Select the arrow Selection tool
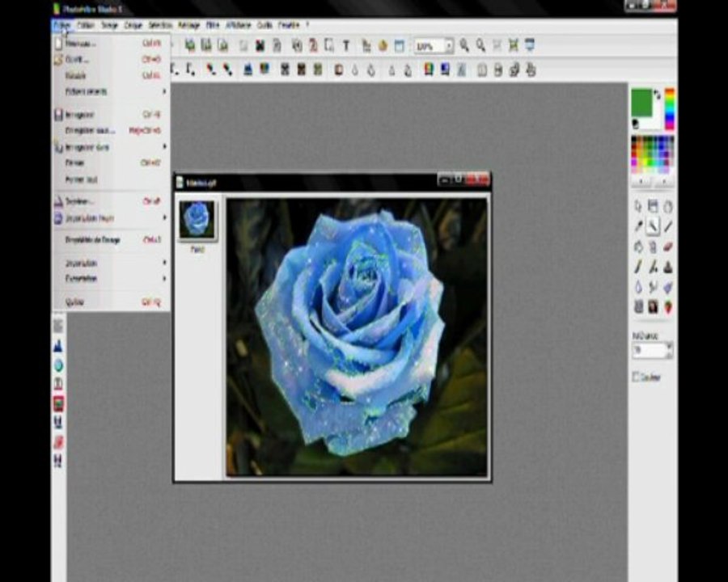The image size is (728, 582). 638,207
